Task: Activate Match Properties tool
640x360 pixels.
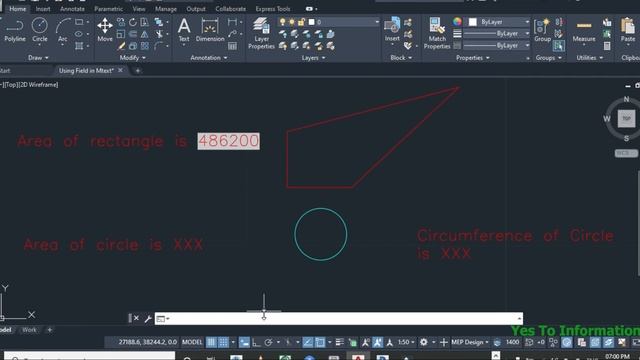Action: tap(437, 33)
